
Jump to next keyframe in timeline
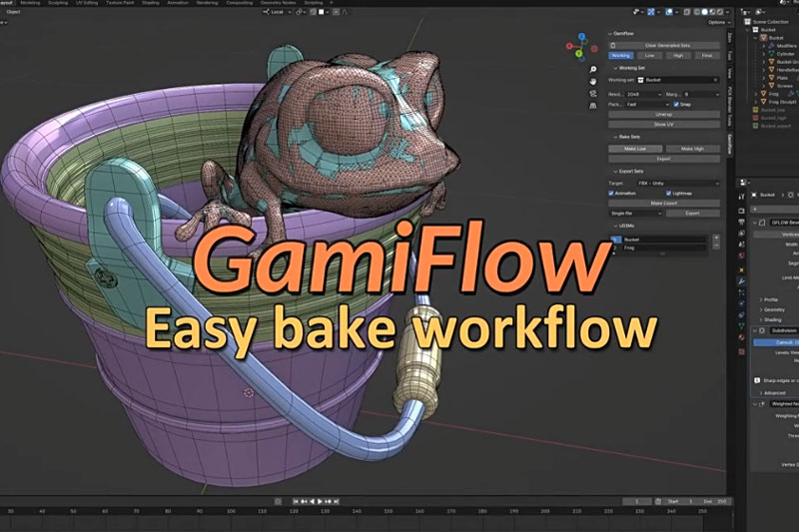329,501
